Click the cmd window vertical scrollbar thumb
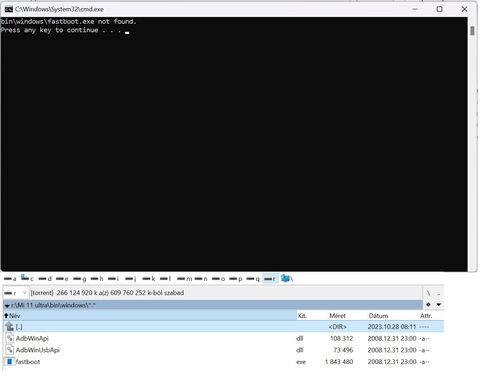This screenshot has width=480, height=376. (x=472, y=31)
